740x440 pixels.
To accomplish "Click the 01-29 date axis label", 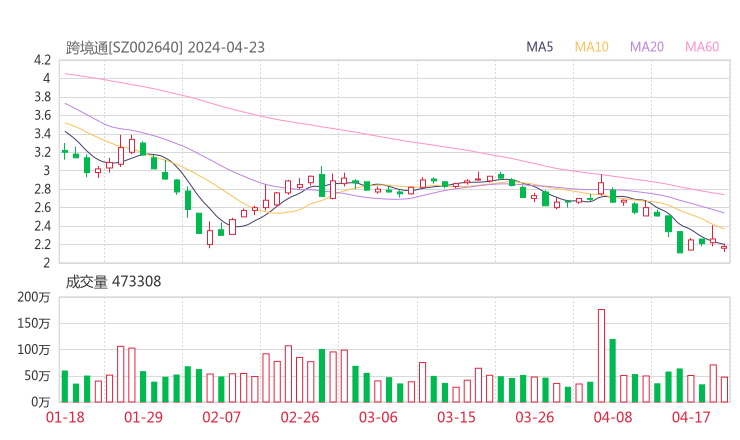I will click(x=143, y=417).
